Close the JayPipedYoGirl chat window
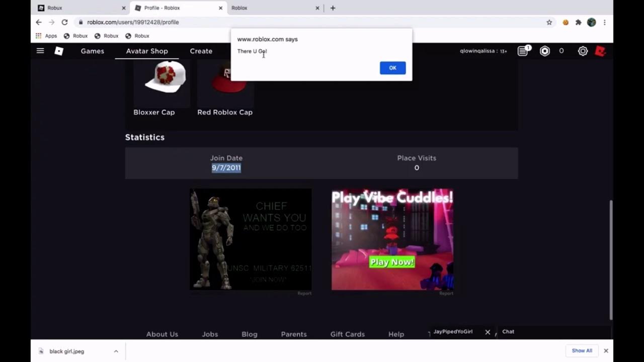 pos(488,332)
